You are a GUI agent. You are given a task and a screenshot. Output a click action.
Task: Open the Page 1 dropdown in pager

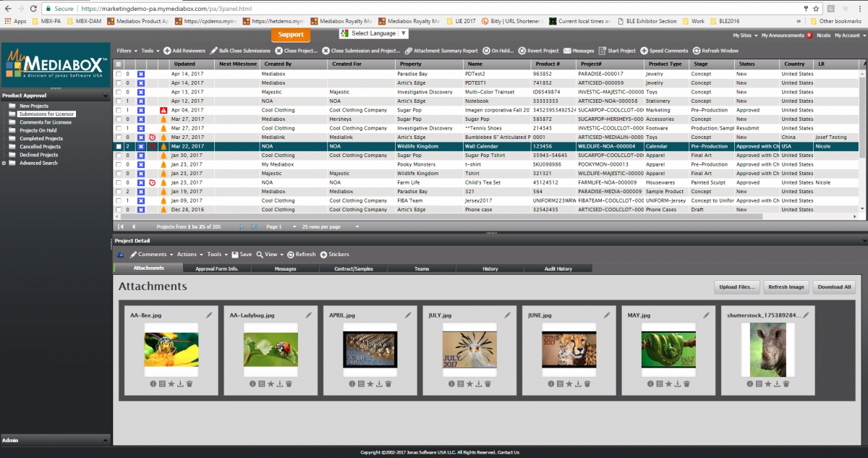(281, 226)
